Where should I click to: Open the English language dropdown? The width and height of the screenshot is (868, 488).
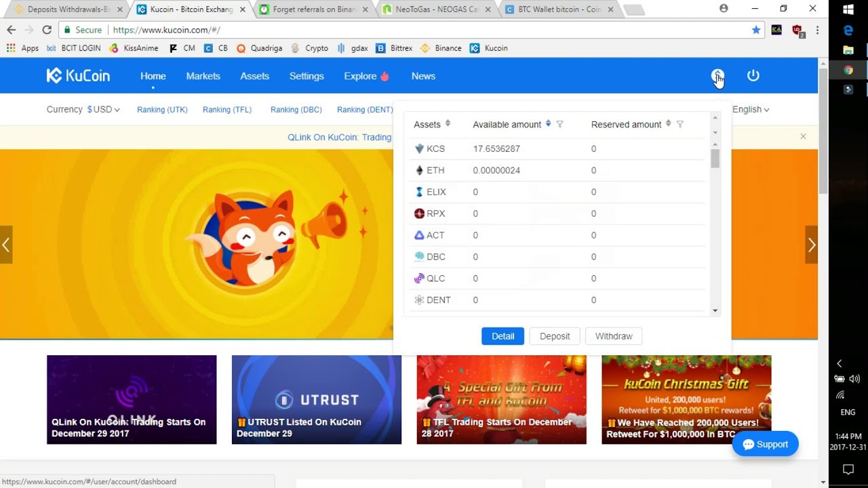751,109
